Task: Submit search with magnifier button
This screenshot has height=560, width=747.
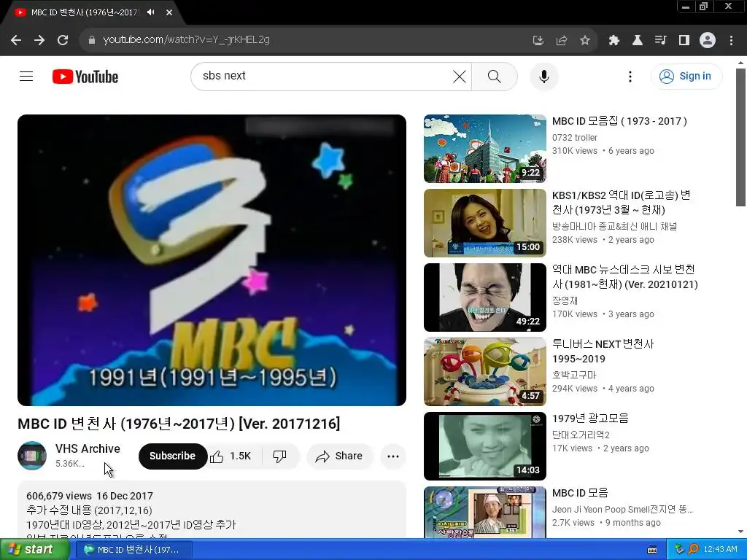Action: [x=495, y=77]
